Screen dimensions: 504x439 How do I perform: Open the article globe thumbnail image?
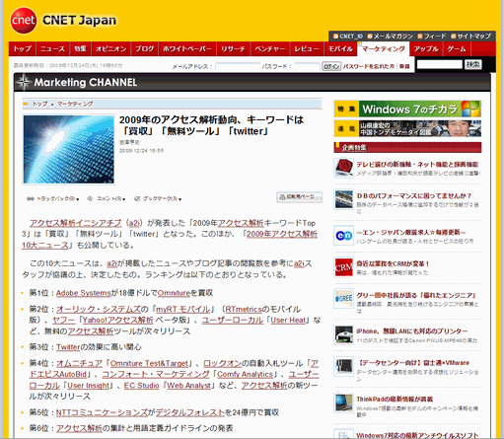(69, 149)
